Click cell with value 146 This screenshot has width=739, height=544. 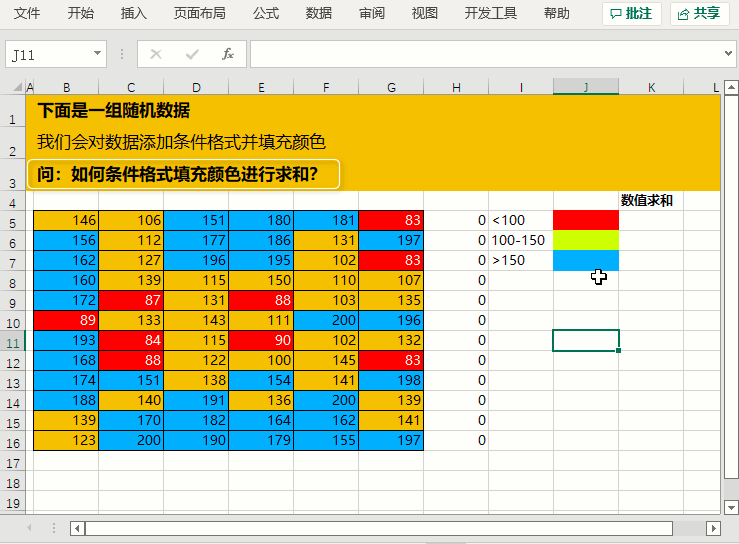coord(66,221)
